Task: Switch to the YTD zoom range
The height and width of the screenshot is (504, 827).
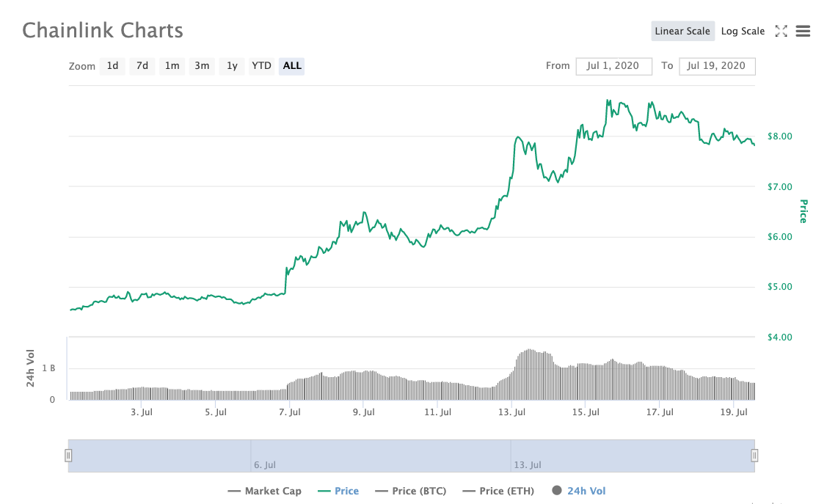Action: pos(261,65)
